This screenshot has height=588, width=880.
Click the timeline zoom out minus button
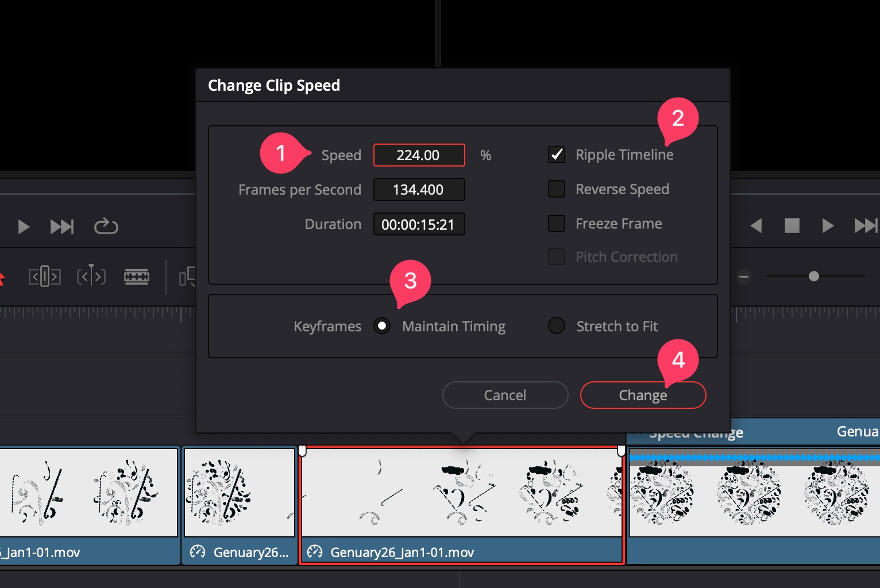744,277
